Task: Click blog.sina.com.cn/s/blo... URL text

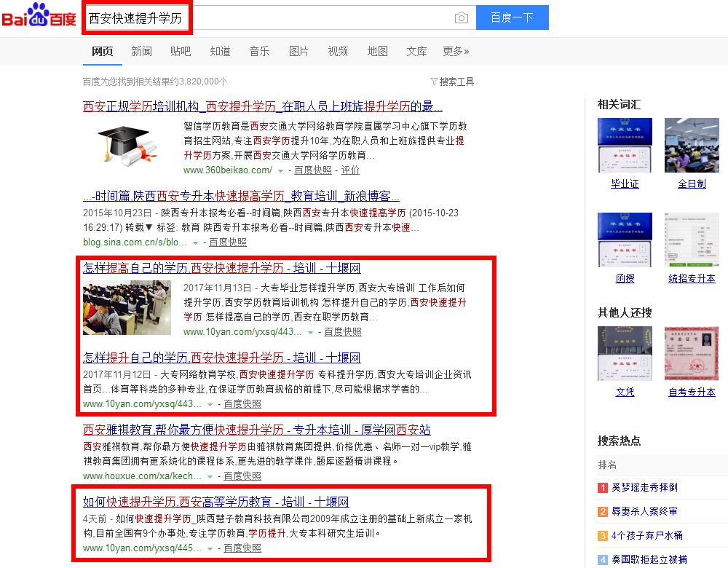Action: pos(135,242)
